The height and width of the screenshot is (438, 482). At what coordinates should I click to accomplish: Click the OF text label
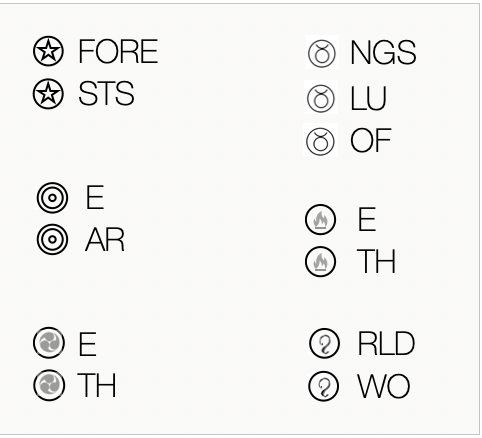pyautogui.click(x=370, y=140)
